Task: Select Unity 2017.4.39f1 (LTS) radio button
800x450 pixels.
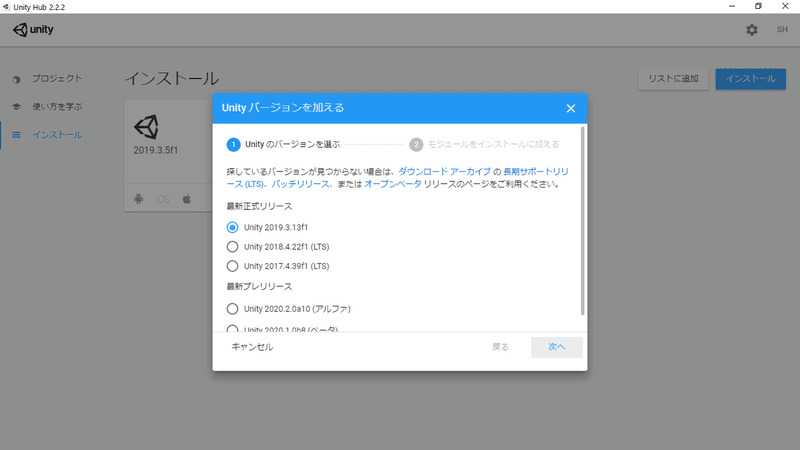Action: [232, 266]
